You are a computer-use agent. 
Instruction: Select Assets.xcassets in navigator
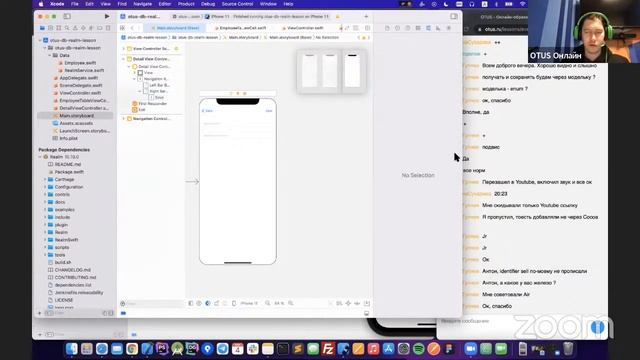[x=76, y=123]
